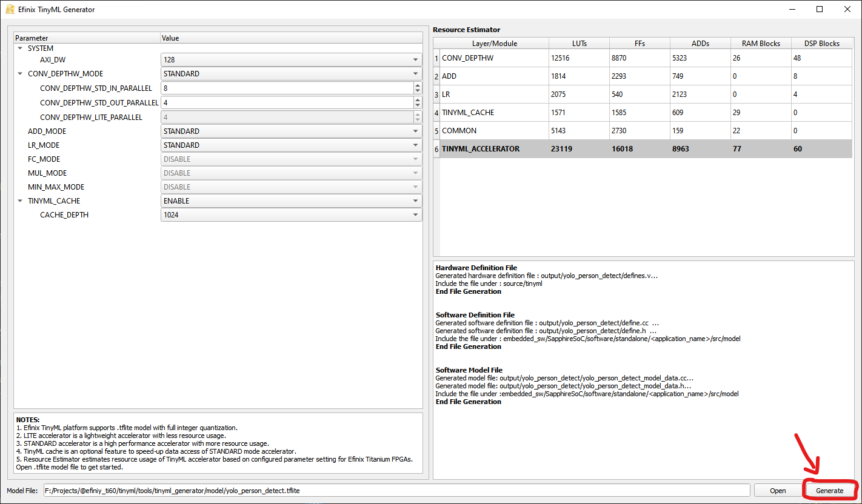862x504 pixels.
Task: Decrement CONV_DEPTHW_STD_IN_PARALLEL value
Action: [417, 91]
